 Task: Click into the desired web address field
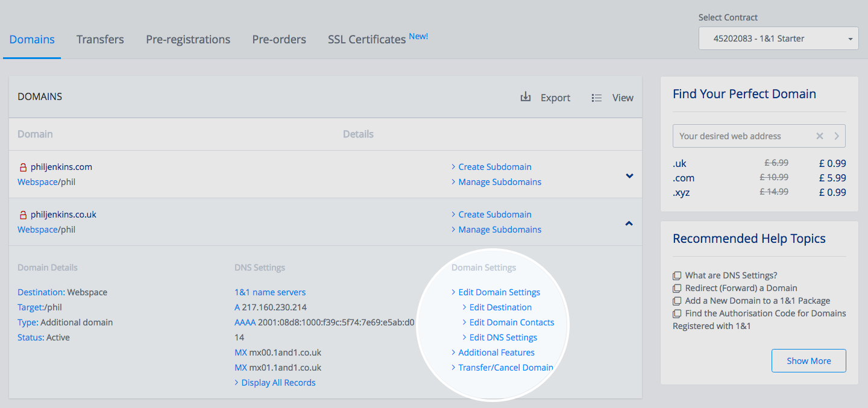pyautogui.click(x=741, y=136)
